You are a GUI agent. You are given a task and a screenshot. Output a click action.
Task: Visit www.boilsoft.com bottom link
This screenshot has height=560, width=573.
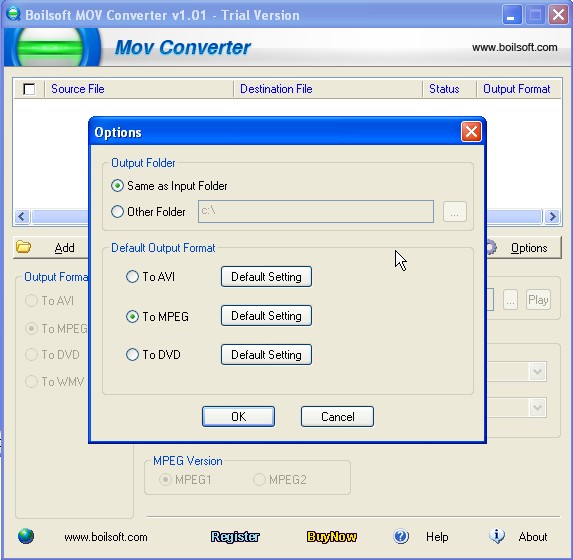pyautogui.click(x=106, y=537)
